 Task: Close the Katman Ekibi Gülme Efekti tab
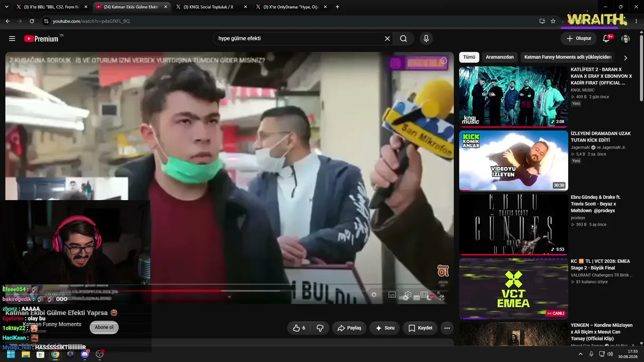tap(166, 7)
